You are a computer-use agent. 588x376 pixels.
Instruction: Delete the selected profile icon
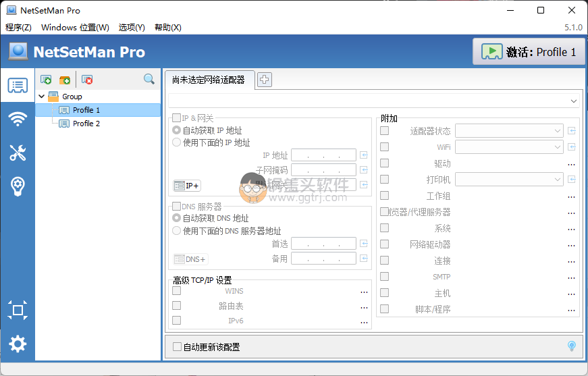[87, 80]
